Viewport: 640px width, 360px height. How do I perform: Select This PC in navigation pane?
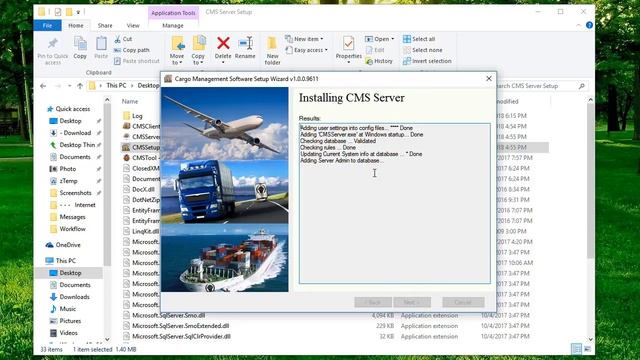click(x=66, y=260)
